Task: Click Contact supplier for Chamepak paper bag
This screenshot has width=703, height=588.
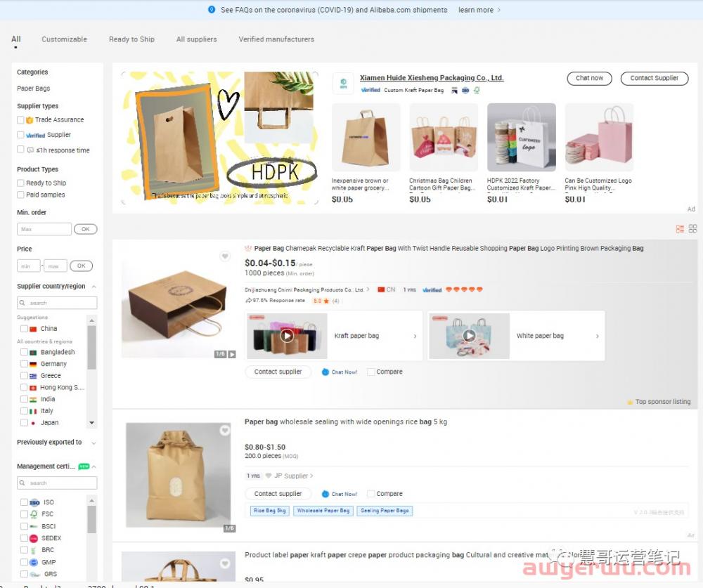Action: pos(278,372)
